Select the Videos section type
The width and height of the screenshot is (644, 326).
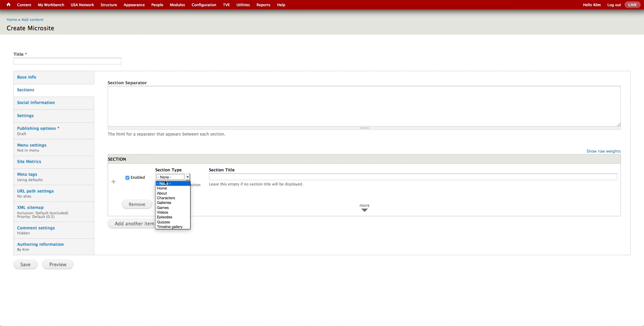click(x=162, y=212)
